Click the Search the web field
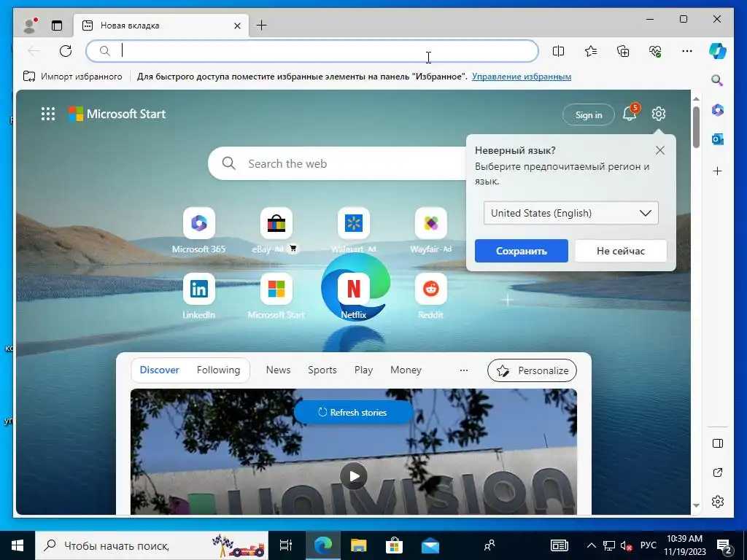 [337, 163]
